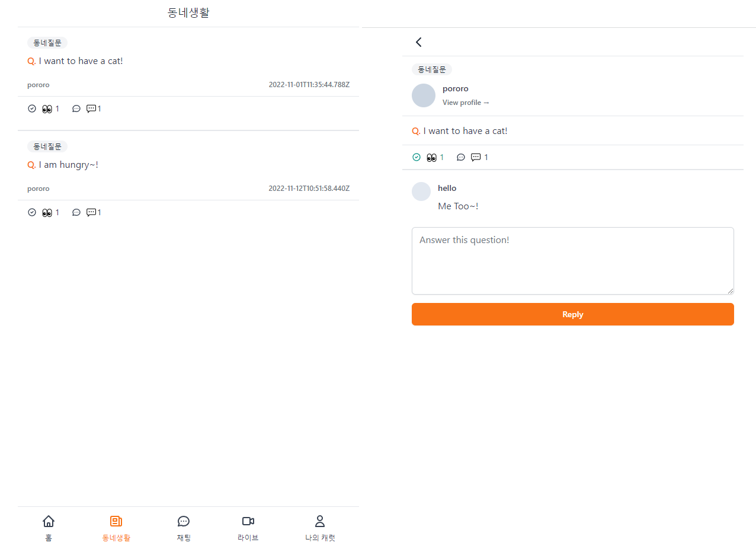Toggle the green check circle in the detail view

(x=417, y=157)
